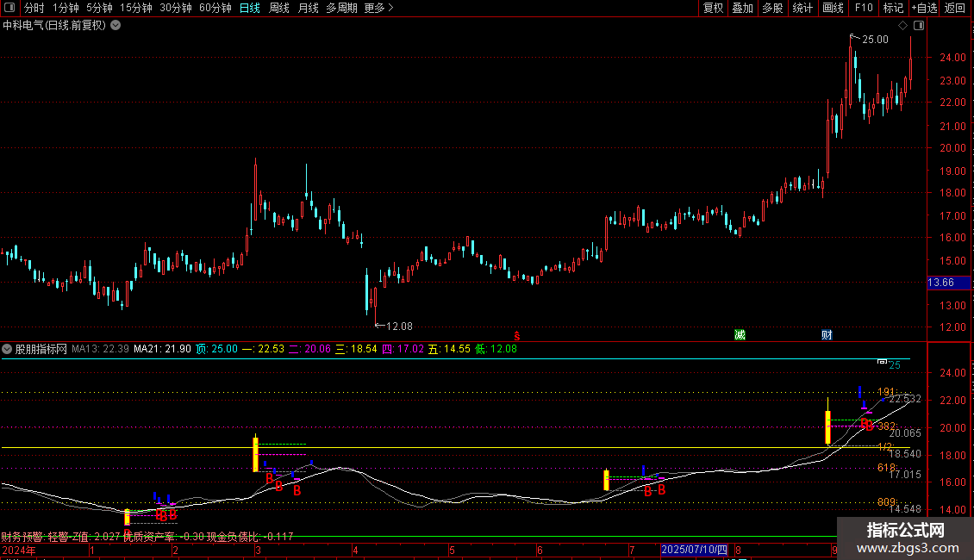Toggle the left sidebar panel icon
Viewport: 974px width, 560px height.
tap(9, 8)
